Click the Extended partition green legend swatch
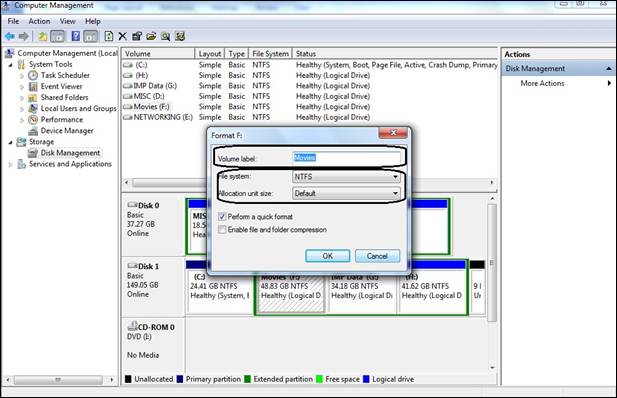Image resolution: width=617 pixels, height=398 pixels. click(x=247, y=379)
